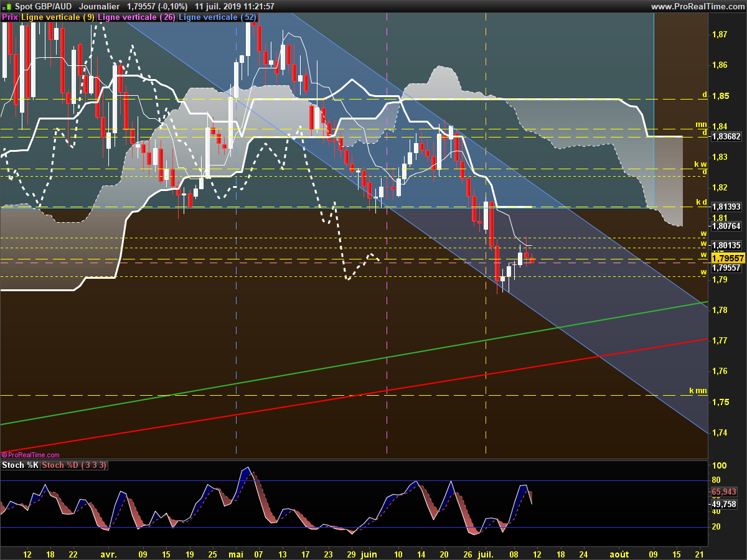The image size is (747, 560).
Task: Click the 1,80764 price tag
Action: tap(727, 227)
